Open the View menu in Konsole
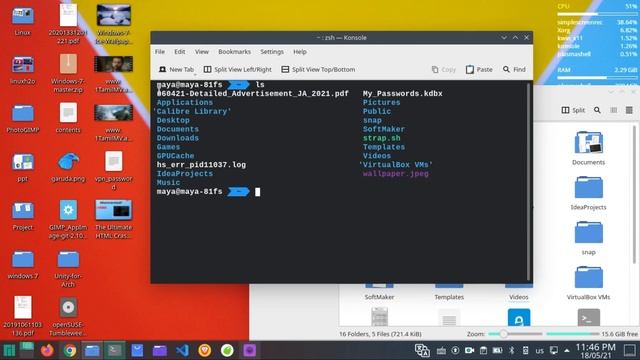Viewport: 640px width, 360px height. (202, 52)
